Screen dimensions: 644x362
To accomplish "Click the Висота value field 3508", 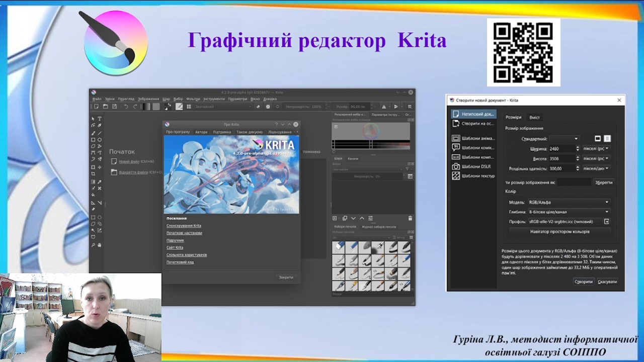I will (x=561, y=158).
